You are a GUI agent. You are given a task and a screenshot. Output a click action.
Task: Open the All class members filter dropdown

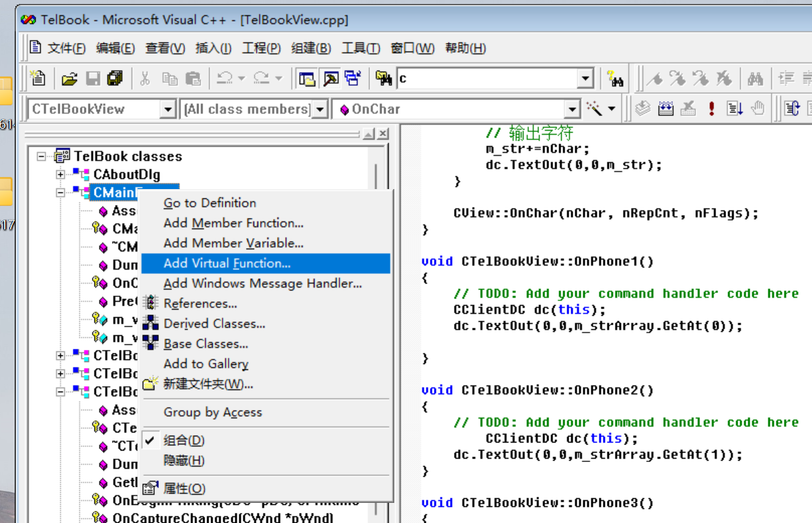coord(320,109)
